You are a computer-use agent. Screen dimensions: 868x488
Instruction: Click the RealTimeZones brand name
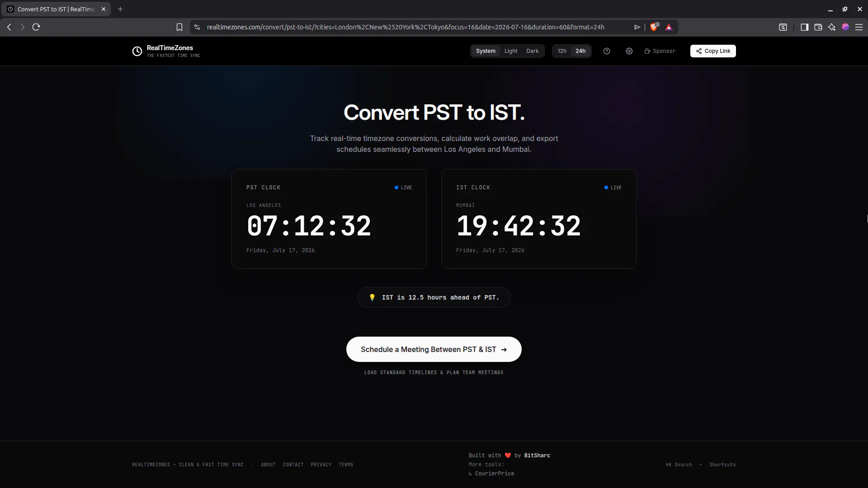(x=170, y=48)
